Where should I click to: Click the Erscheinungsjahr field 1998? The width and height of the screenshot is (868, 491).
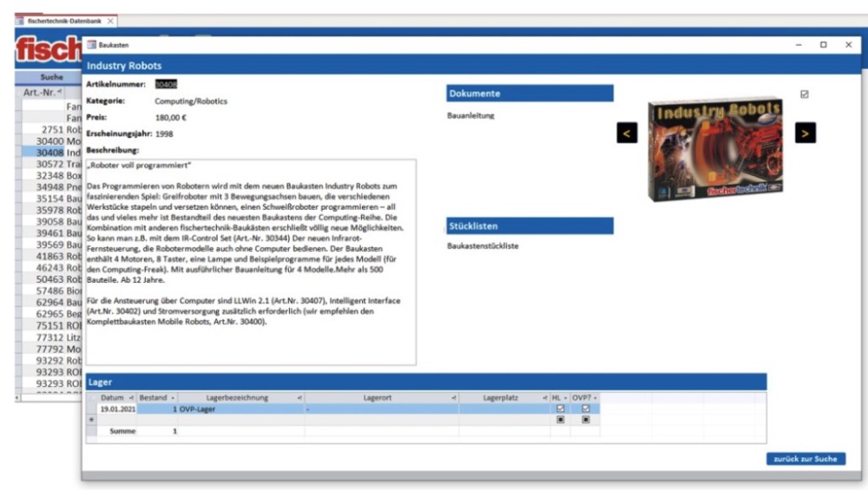pyautogui.click(x=164, y=134)
